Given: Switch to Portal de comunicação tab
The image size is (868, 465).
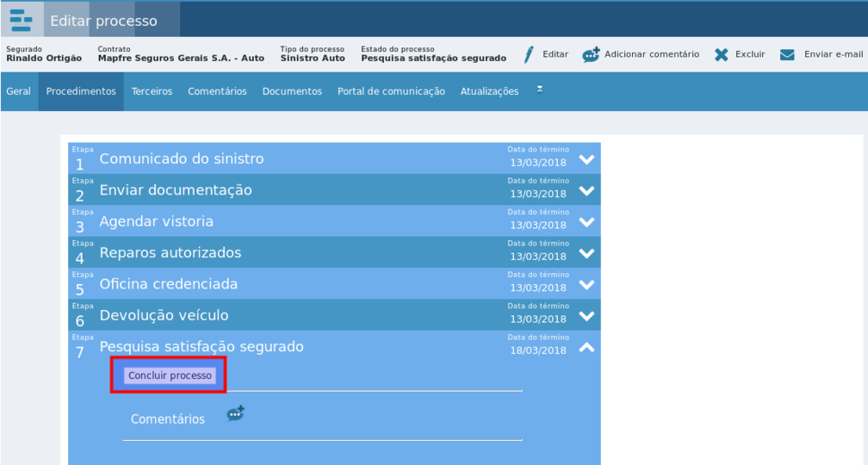Looking at the screenshot, I should (x=391, y=91).
